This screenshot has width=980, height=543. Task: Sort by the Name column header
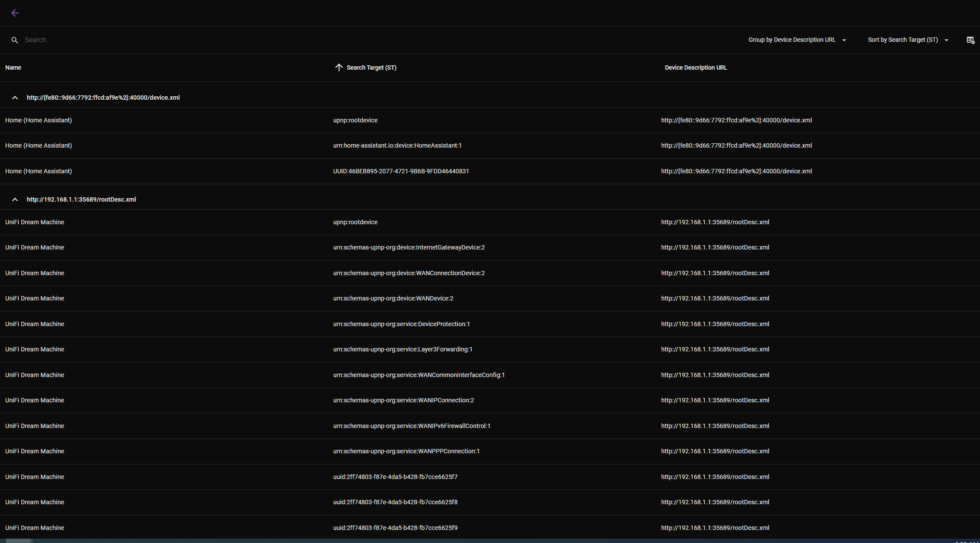click(13, 67)
